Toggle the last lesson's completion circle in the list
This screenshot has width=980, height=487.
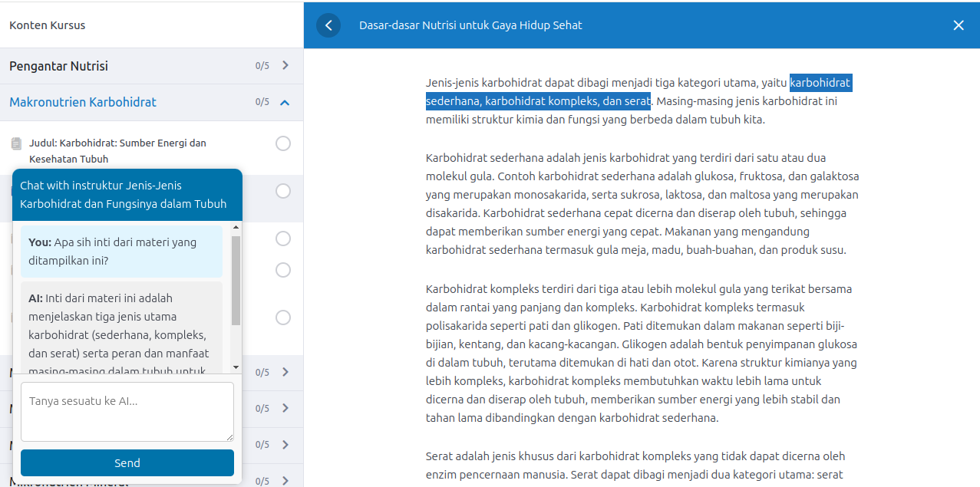click(283, 318)
